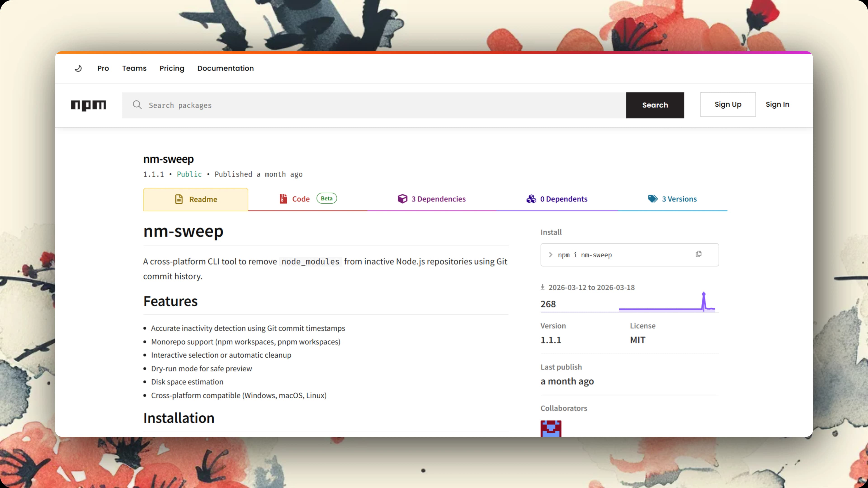Click the black Search button
This screenshot has height=488, width=868.
[x=655, y=105]
